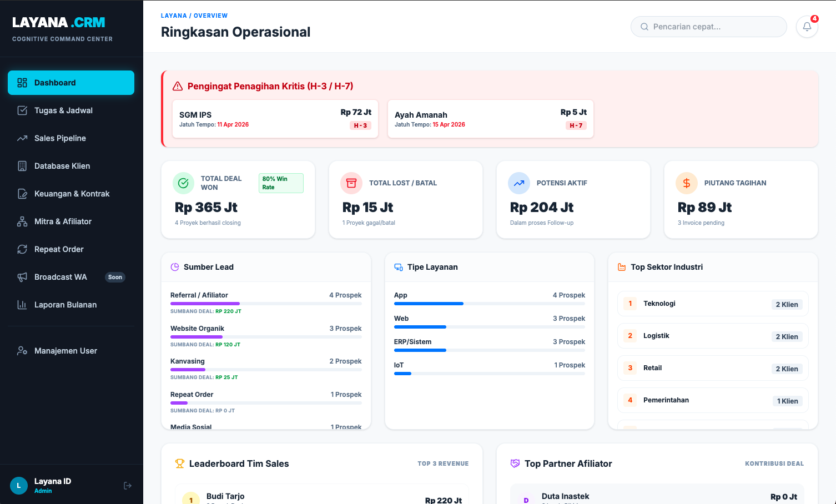Click the logout icon next to Layana ID
Image resolution: width=836 pixels, height=504 pixels.
click(x=127, y=485)
